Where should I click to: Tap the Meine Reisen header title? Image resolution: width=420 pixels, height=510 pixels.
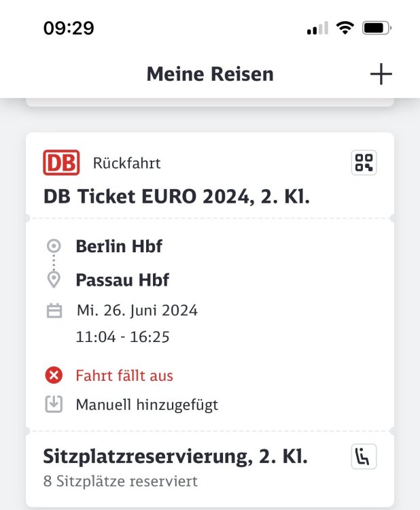(210, 74)
